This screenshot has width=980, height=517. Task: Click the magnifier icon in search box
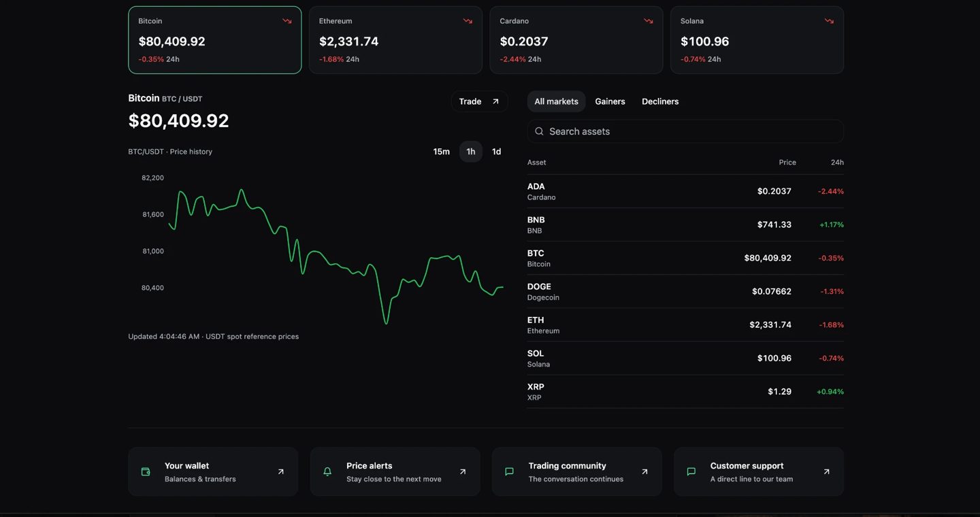tap(539, 131)
